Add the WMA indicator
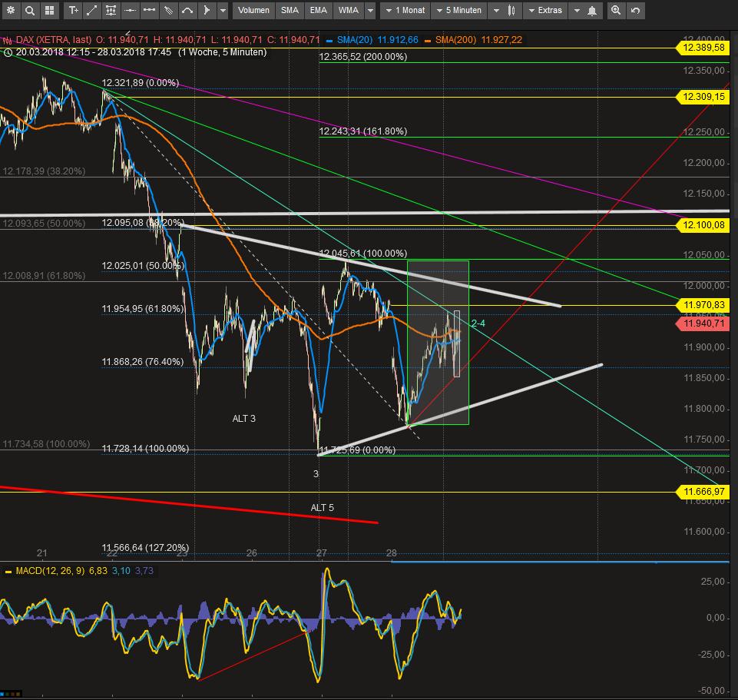The height and width of the screenshot is (700, 738). pos(349,10)
